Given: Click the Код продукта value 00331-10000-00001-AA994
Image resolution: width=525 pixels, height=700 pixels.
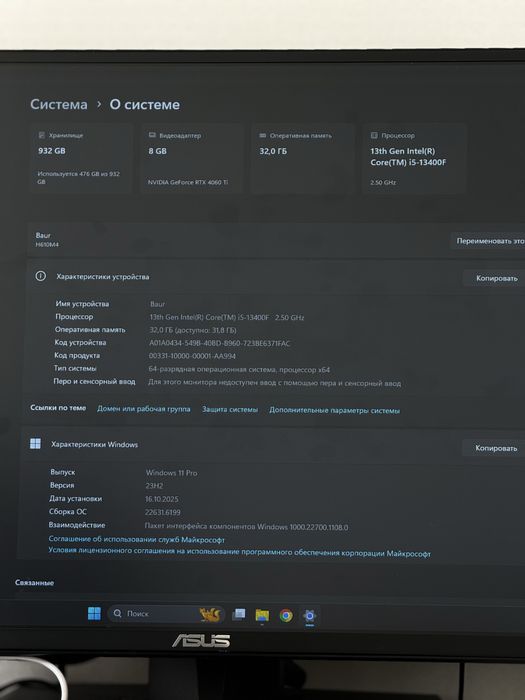Looking at the screenshot, I should [192, 356].
